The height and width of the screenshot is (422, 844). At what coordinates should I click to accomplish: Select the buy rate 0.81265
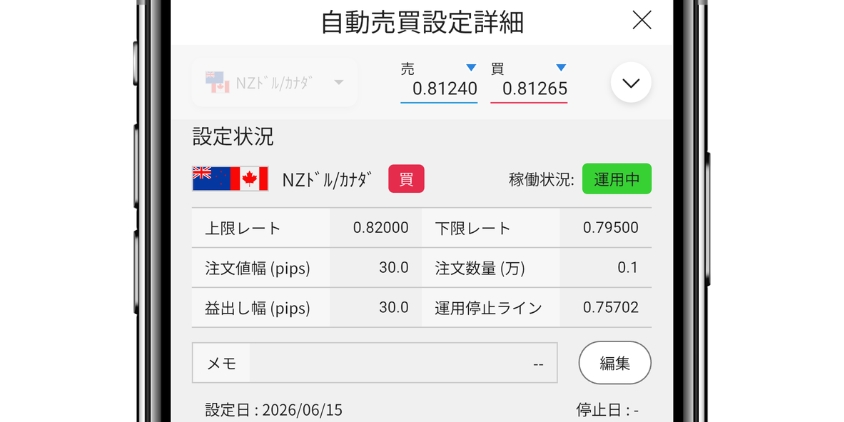pos(534,89)
